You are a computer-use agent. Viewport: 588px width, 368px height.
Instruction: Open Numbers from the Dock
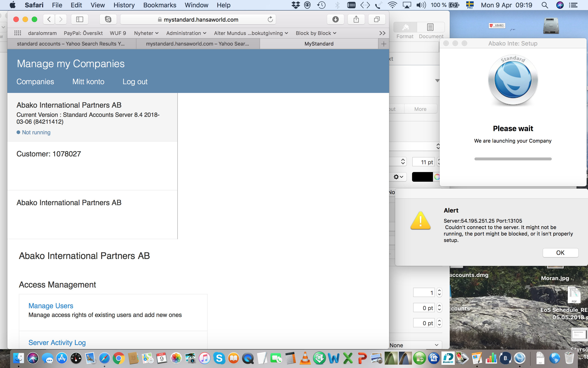[x=491, y=358]
